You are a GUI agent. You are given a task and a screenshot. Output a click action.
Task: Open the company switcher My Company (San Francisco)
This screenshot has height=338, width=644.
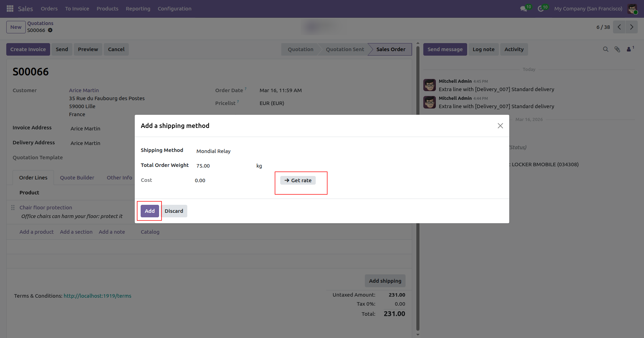pos(588,9)
